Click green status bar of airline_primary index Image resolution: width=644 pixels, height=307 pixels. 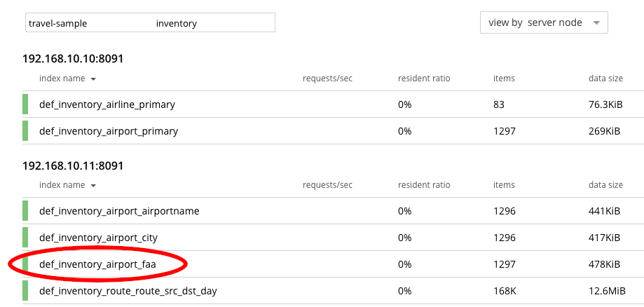25,104
